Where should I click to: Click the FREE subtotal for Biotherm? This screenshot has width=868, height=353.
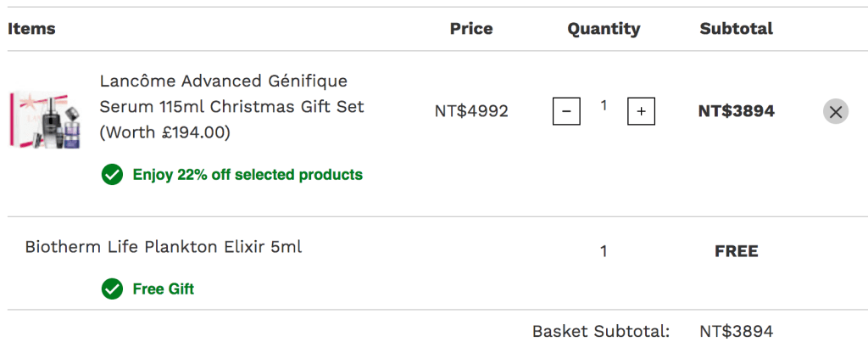point(736,251)
